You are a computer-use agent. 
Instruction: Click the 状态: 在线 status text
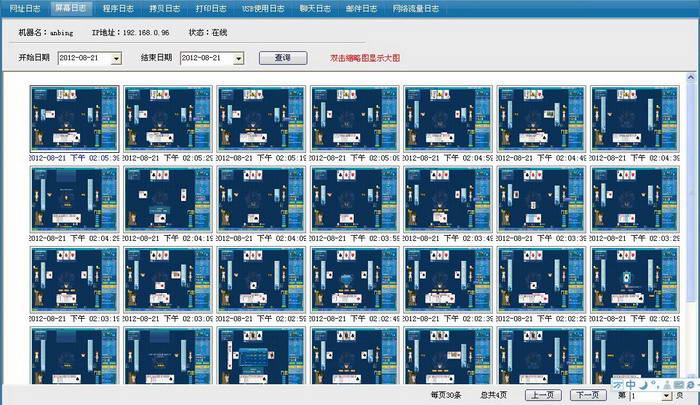(x=208, y=32)
